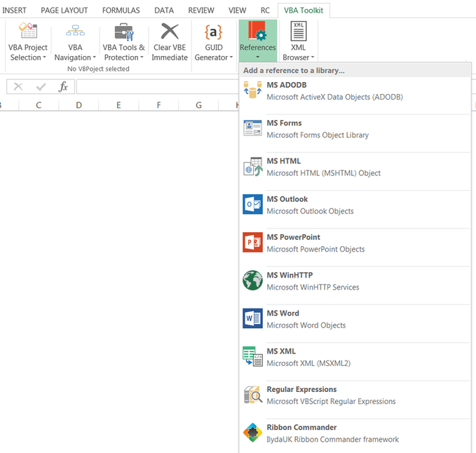Collapse the References dropdown arrow
Screen dimensions: 476x453
pos(258,57)
